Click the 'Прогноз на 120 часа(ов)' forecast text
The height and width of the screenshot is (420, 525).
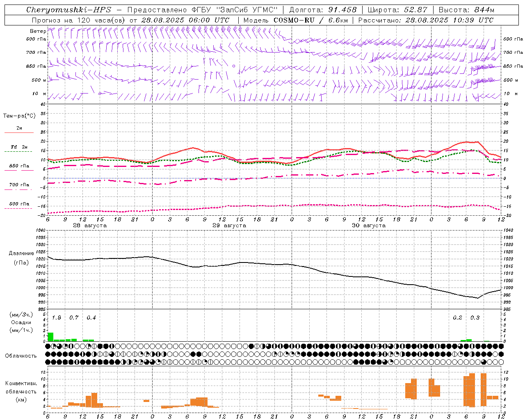[x=79, y=20]
